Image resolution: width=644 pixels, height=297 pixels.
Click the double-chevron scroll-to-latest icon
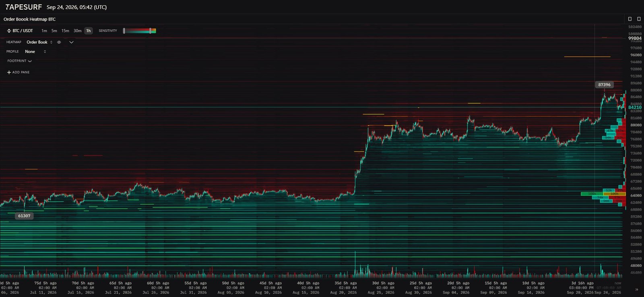(636, 289)
